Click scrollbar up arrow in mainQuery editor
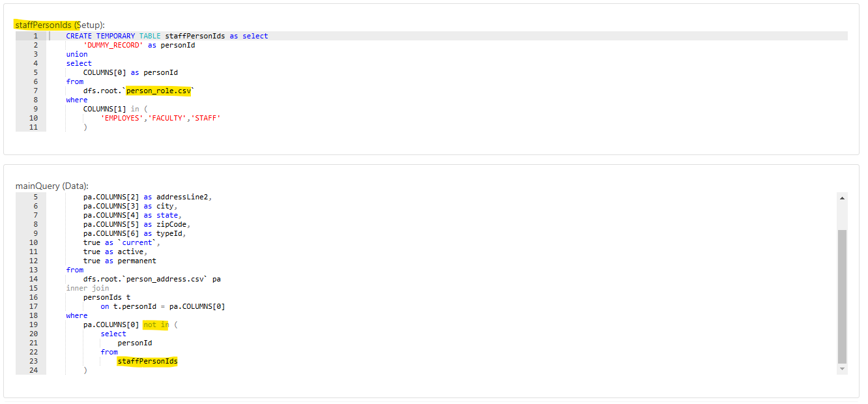The height and width of the screenshot is (404, 868). [842, 198]
